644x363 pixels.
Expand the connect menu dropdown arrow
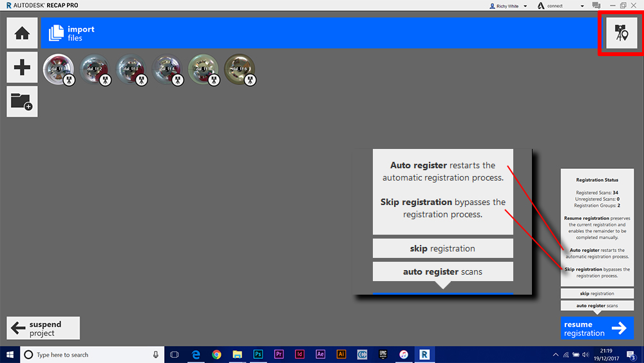coord(582,6)
